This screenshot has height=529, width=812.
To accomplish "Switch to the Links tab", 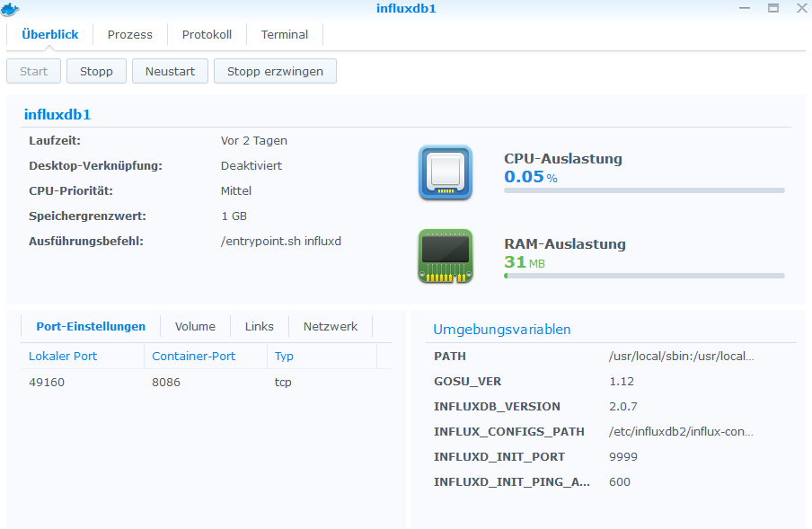I will click(x=259, y=327).
